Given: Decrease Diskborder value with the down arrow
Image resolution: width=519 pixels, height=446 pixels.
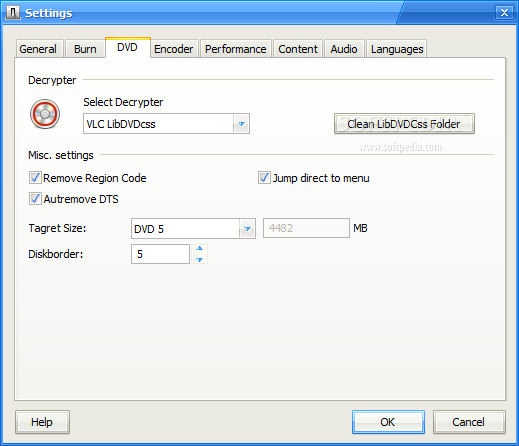Looking at the screenshot, I should coord(199,259).
